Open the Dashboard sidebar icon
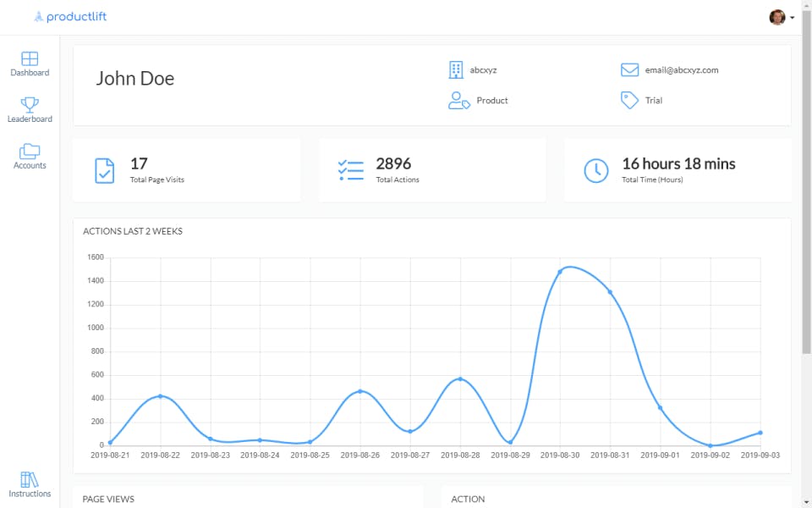 coord(30,58)
